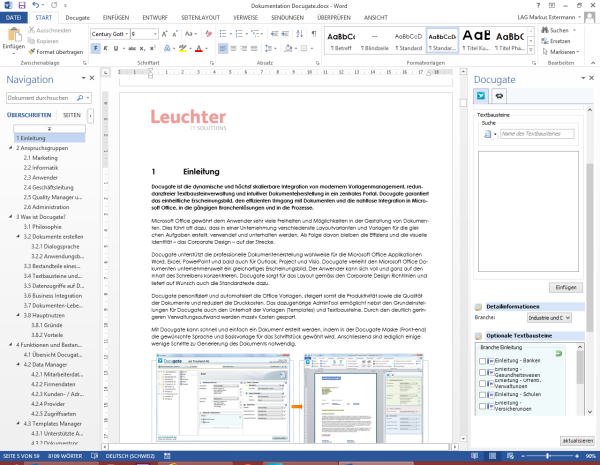Viewport: 600px width, 465px height.
Task: Switch to the EINFÜGEN ribbon tab
Action: point(116,18)
